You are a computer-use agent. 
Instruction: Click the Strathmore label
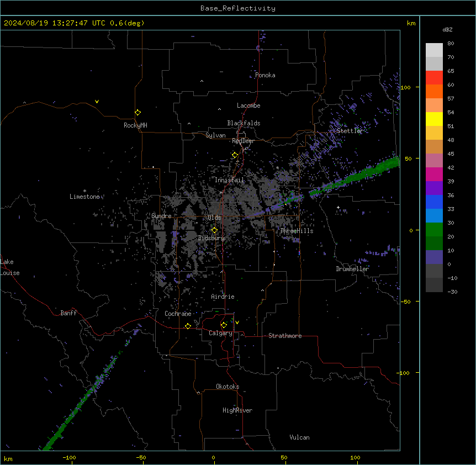285,336
